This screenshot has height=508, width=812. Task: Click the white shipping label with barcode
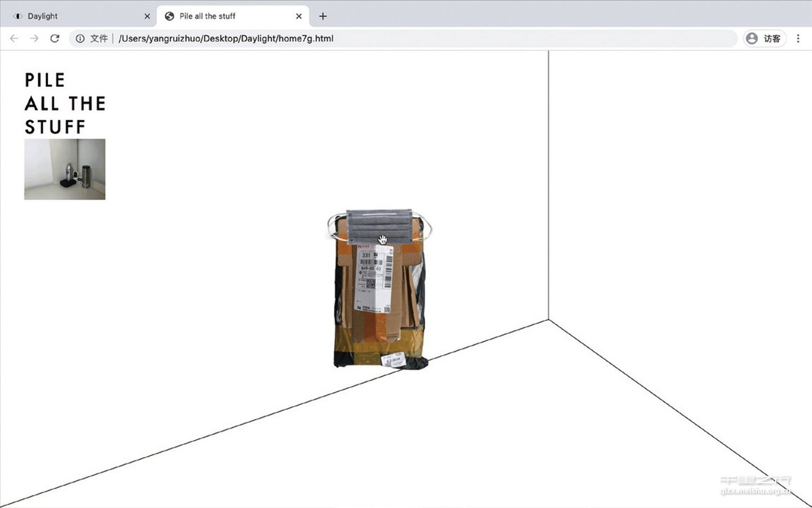pos(372,279)
